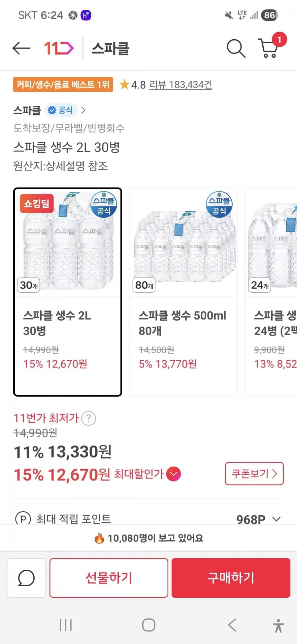297x644 pixels.
Task: Open search with the magnifier icon
Action: pos(236,49)
